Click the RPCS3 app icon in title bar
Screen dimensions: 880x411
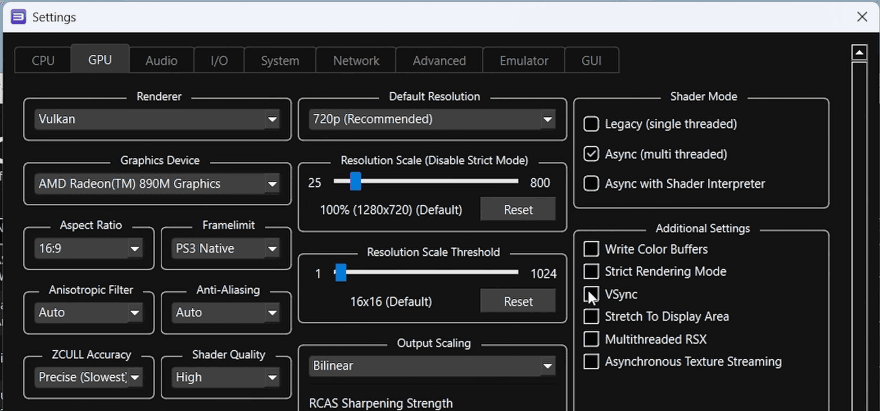click(19, 17)
